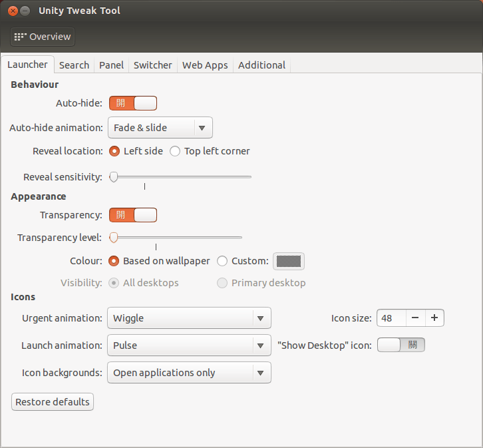This screenshot has width=483, height=448.
Task: Toggle the Transparency switch off
Action: point(133,215)
